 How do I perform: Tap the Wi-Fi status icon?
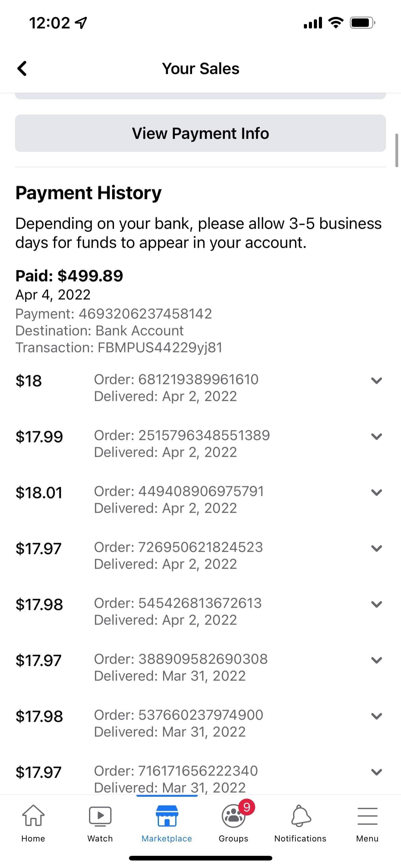tap(335, 23)
